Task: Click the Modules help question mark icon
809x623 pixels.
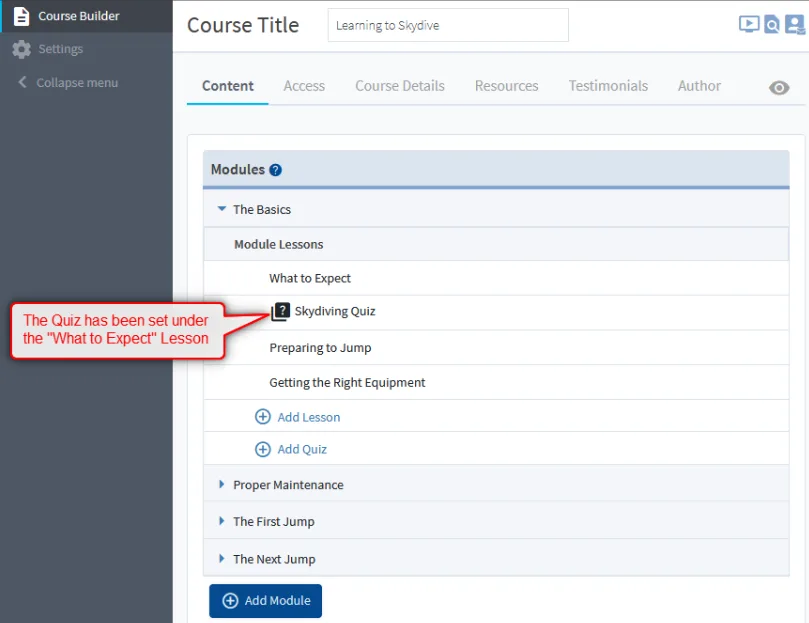Action: [x=276, y=170]
